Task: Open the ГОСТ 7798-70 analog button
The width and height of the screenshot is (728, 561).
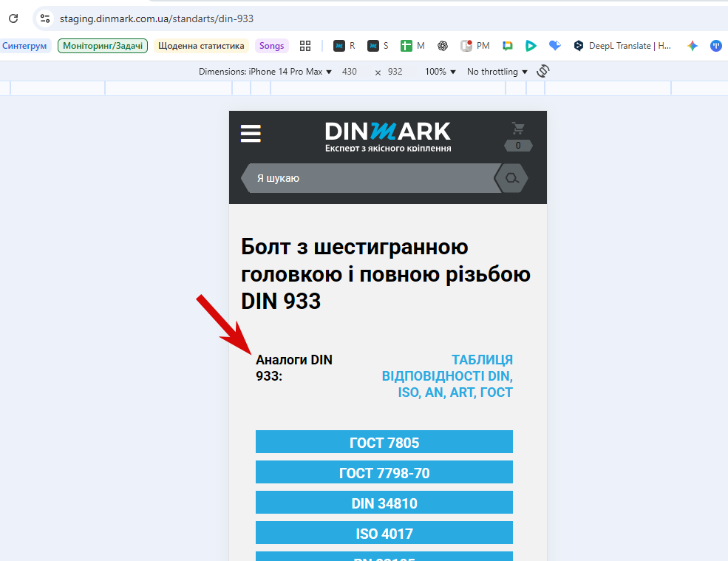Action: click(384, 472)
